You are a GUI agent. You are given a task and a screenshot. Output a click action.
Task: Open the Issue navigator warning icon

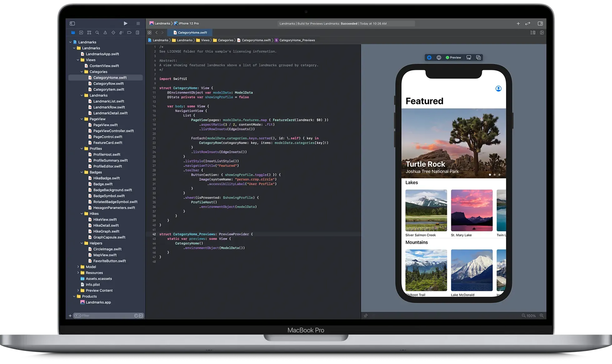(105, 33)
